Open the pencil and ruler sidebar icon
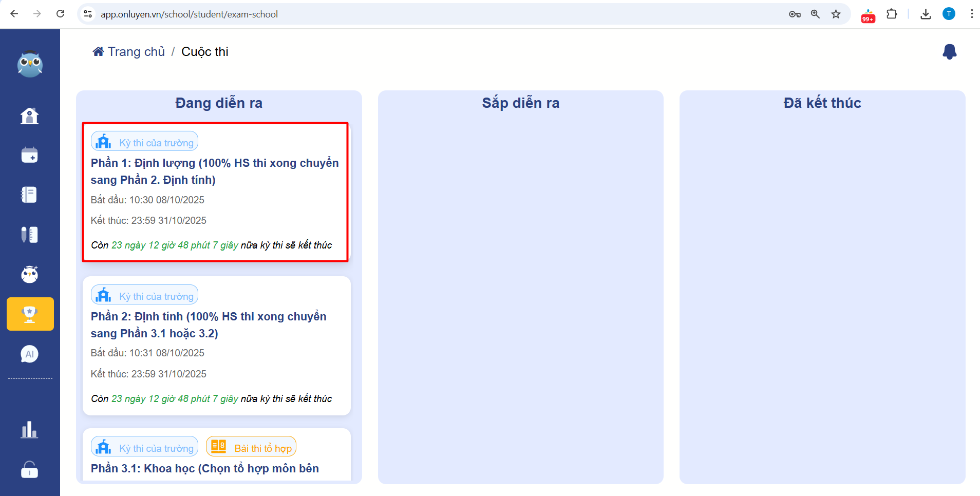This screenshot has height=496, width=980. 29,235
